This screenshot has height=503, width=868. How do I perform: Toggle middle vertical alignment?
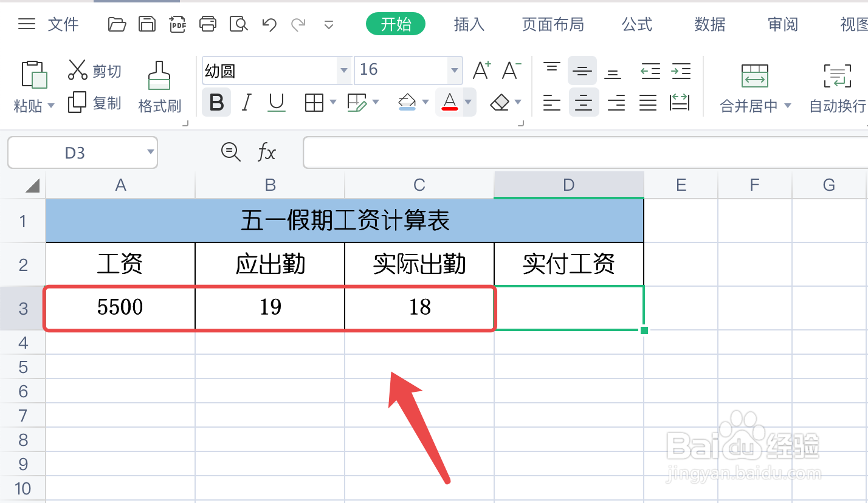(x=582, y=70)
